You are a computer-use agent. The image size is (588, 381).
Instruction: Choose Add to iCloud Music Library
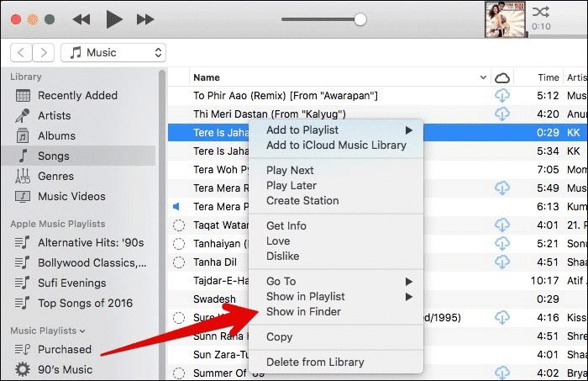(x=336, y=145)
